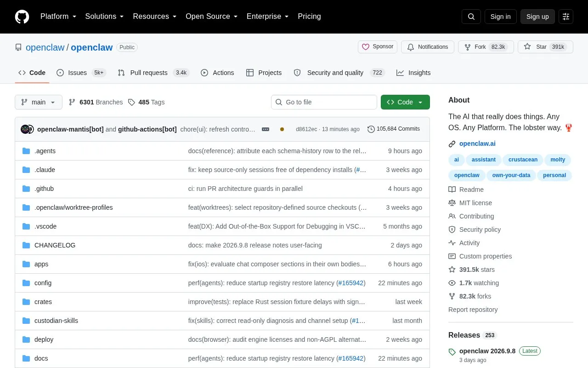This screenshot has height=368, width=588.
Task: Expand the Resources menu
Action: [155, 17]
